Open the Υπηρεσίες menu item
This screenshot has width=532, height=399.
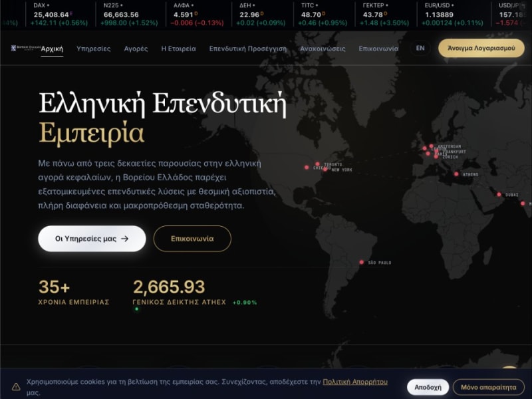point(94,49)
